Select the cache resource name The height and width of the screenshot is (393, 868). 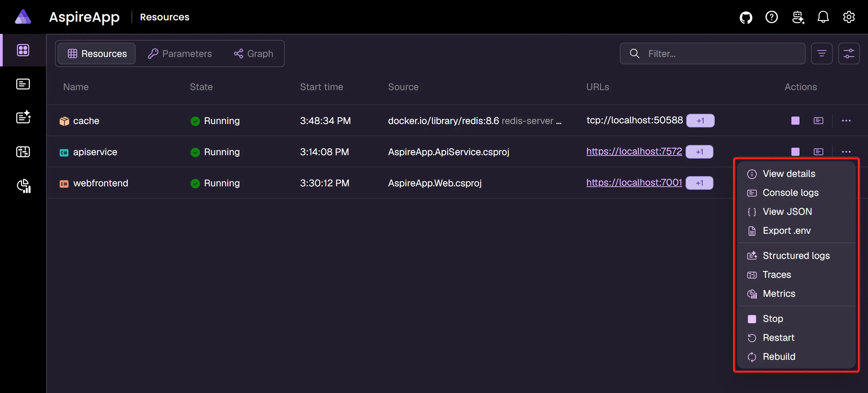pyautogui.click(x=86, y=121)
